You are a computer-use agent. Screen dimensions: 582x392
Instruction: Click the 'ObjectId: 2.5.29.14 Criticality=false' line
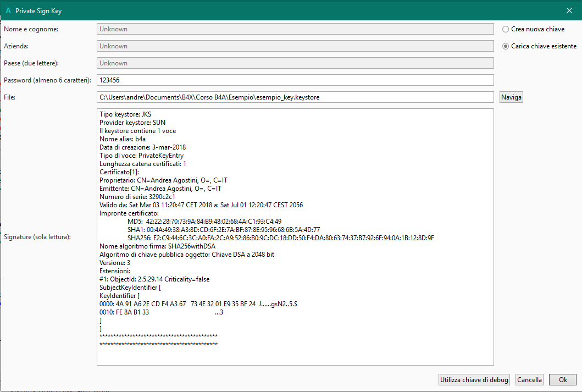coord(154,279)
